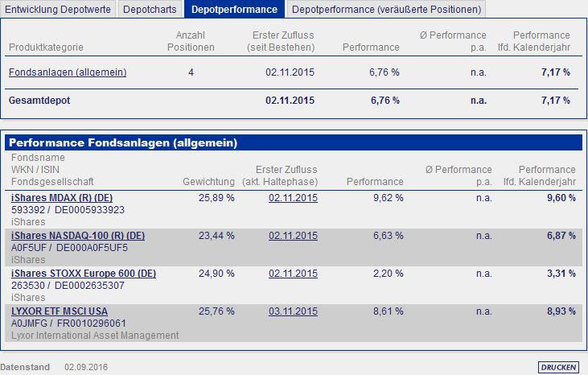Click the 02.11.2015 date for STOXX Europe 600
This screenshot has height=375, width=588.
click(293, 274)
